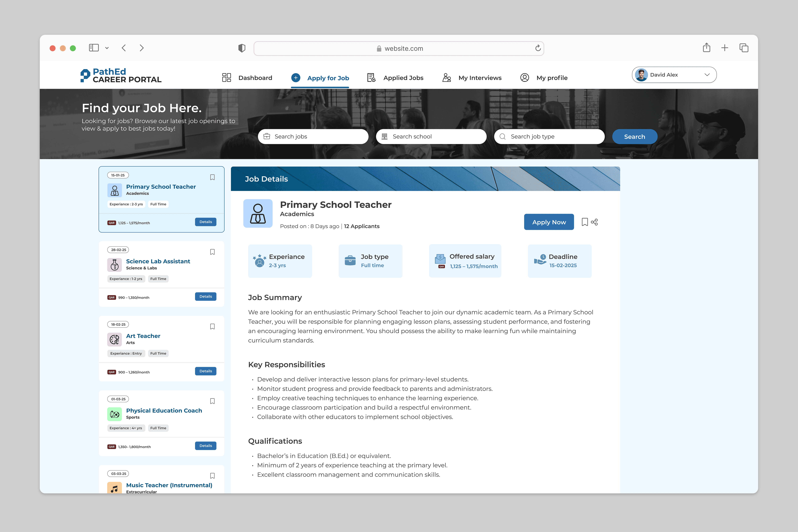
Task: Expand the David Alex account dropdown
Action: click(x=707, y=75)
